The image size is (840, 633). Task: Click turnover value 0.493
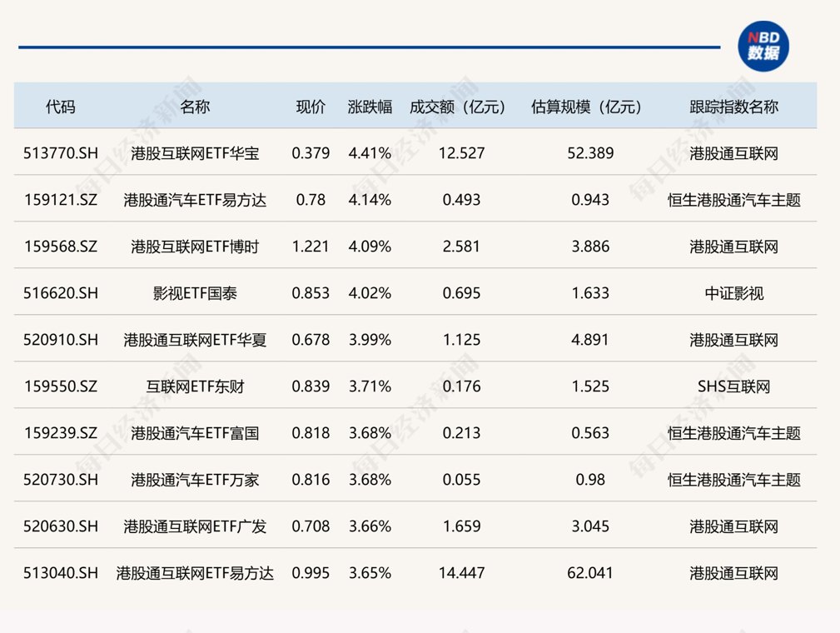pyautogui.click(x=462, y=200)
